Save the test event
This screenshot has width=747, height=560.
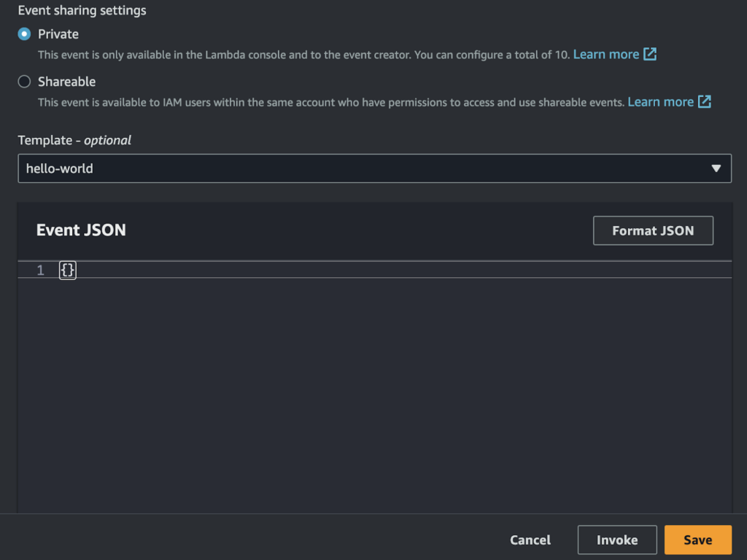pos(697,540)
